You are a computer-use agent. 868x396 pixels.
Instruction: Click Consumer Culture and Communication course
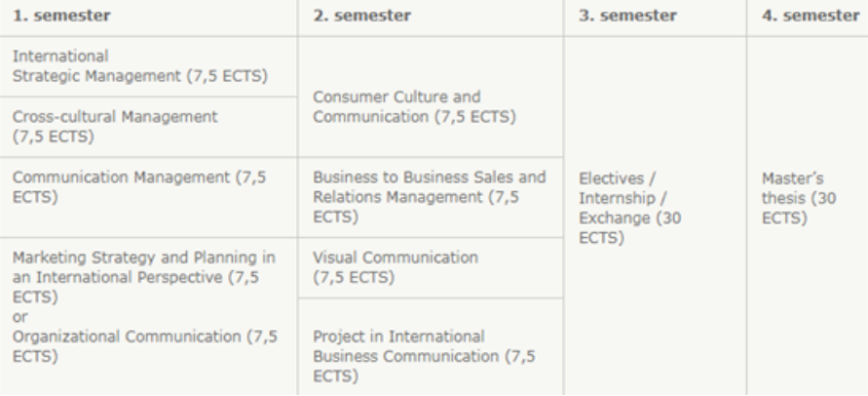[x=414, y=106]
